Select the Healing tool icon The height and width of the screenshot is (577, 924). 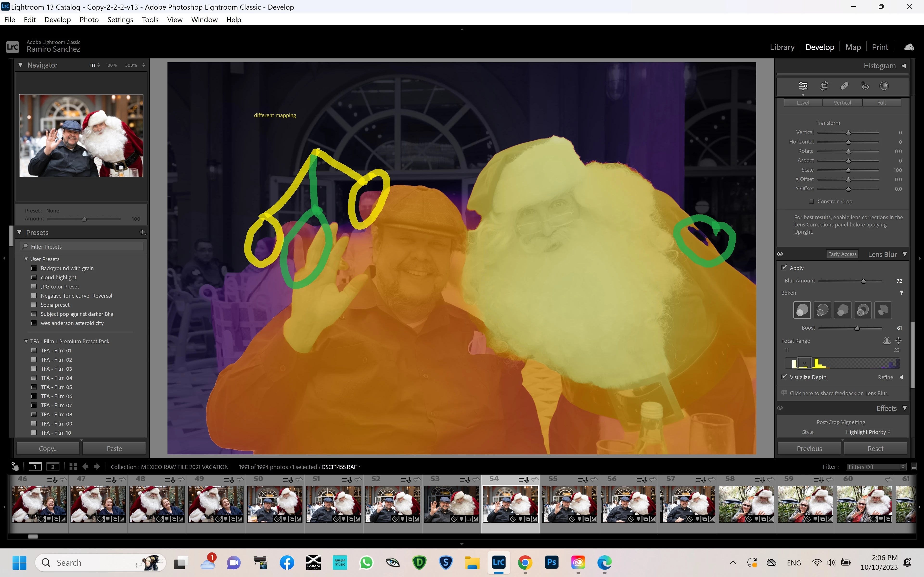click(x=844, y=86)
